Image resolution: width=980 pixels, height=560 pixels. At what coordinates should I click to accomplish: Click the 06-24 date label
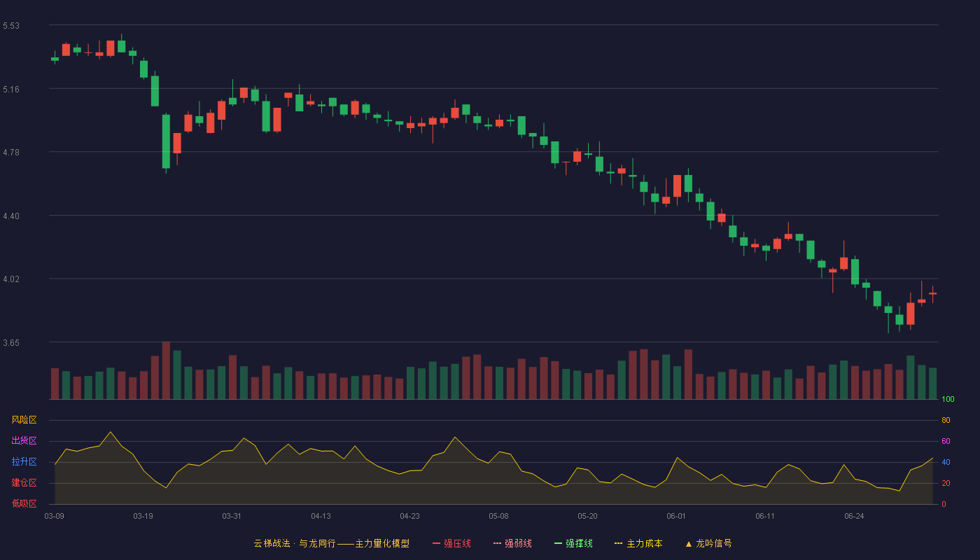(854, 516)
